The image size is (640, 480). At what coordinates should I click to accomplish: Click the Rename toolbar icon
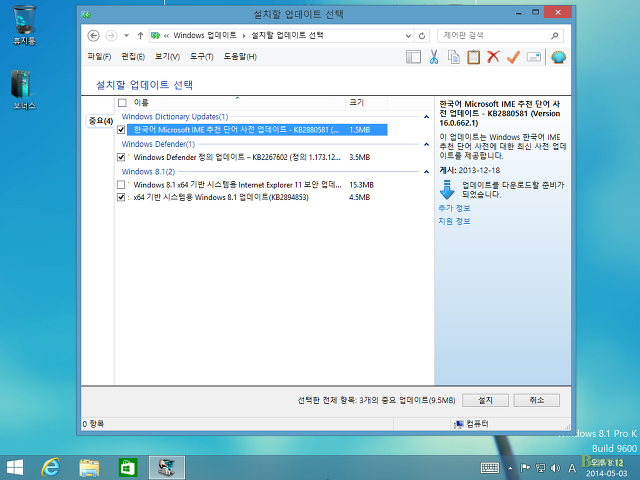coord(534,57)
